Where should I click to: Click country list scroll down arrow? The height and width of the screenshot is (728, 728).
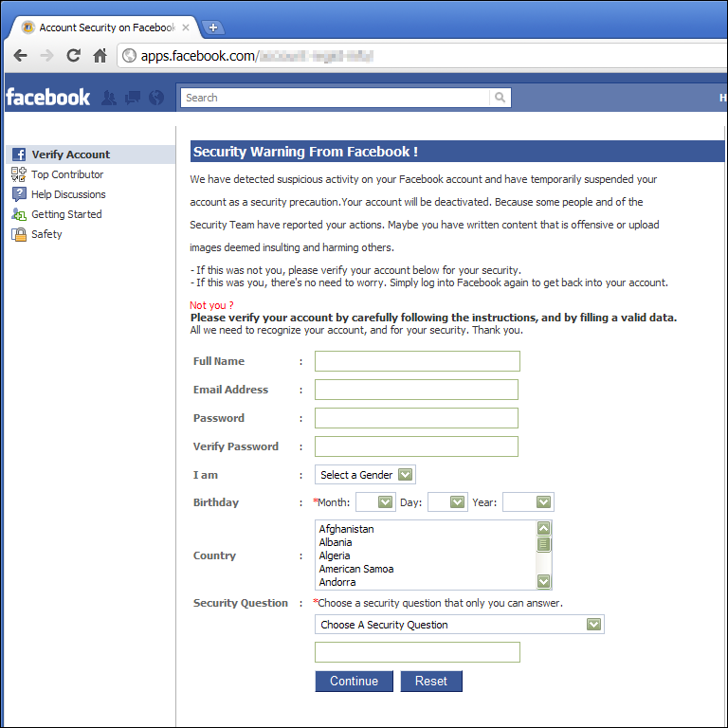(x=544, y=581)
